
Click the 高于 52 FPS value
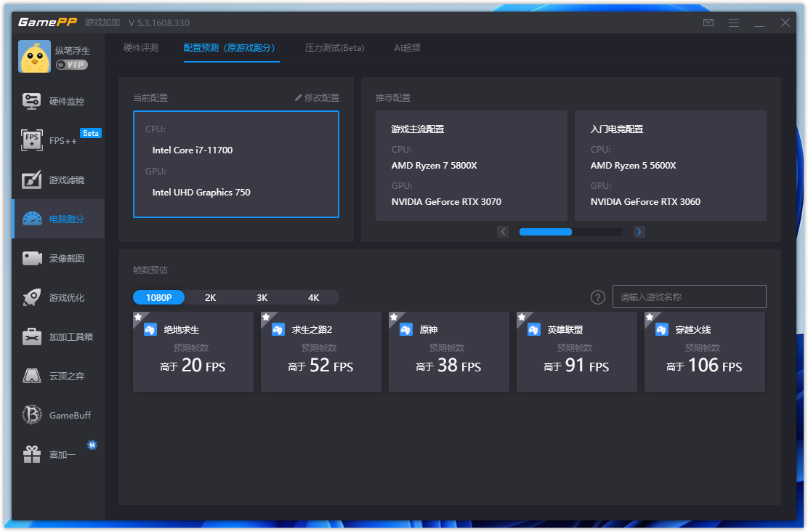click(320, 366)
